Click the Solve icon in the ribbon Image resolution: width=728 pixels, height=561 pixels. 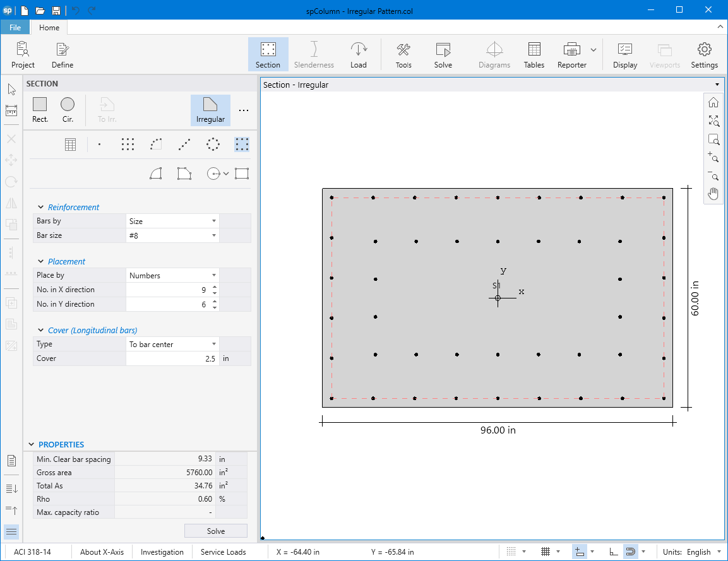tap(443, 56)
